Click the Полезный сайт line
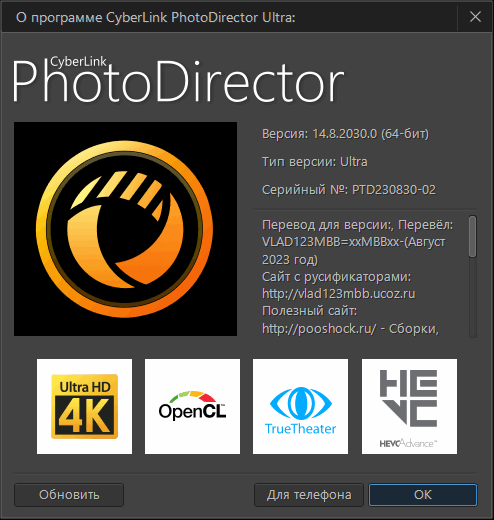Screen dimensions: 494x520 point(309,311)
